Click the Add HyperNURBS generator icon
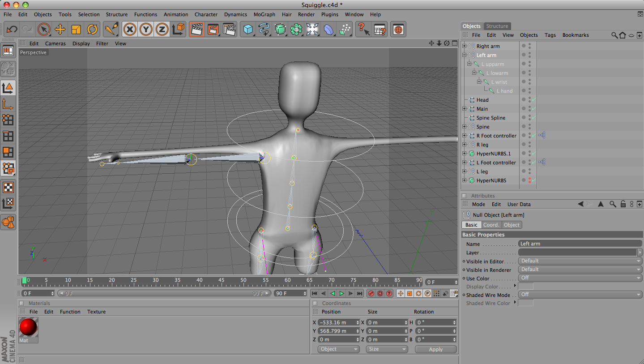This screenshot has width=644, height=364. pos(281,29)
